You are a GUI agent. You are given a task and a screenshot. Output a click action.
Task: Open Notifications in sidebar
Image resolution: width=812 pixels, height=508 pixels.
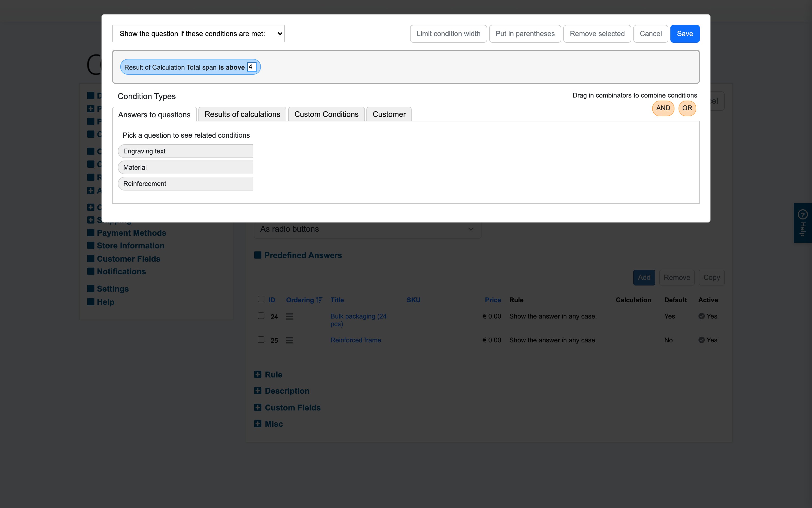pyautogui.click(x=121, y=272)
